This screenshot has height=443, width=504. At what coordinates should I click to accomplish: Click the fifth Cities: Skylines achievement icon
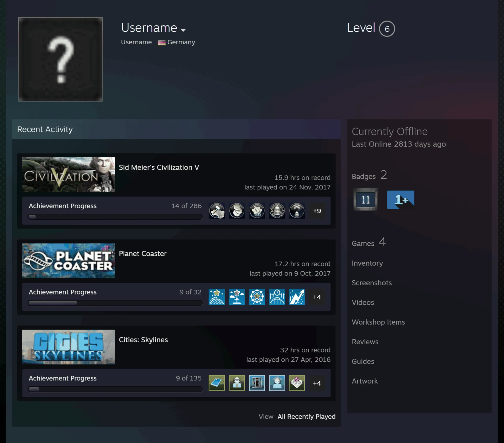[297, 383]
